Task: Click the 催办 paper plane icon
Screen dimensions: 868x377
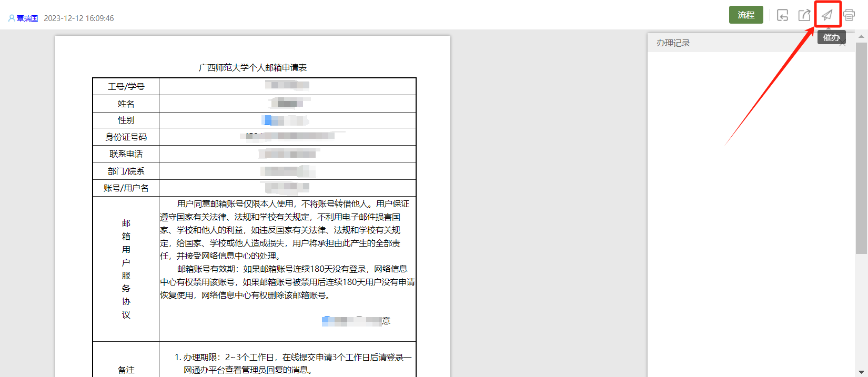Action: pyautogui.click(x=827, y=15)
